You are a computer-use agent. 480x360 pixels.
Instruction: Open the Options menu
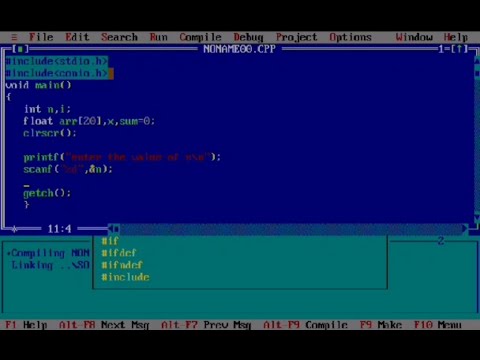[350, 37]
